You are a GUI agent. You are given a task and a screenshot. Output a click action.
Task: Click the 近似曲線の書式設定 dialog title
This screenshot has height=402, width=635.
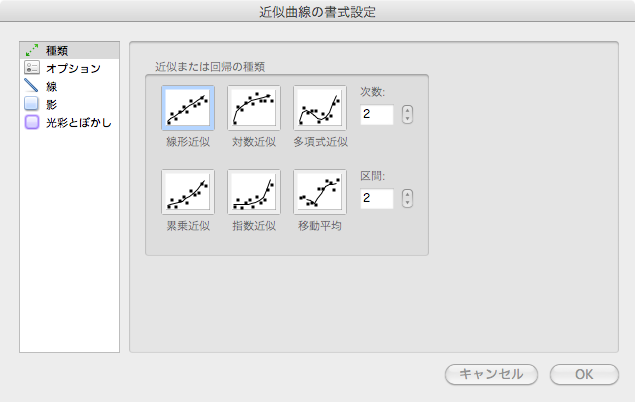click(318, 12)
